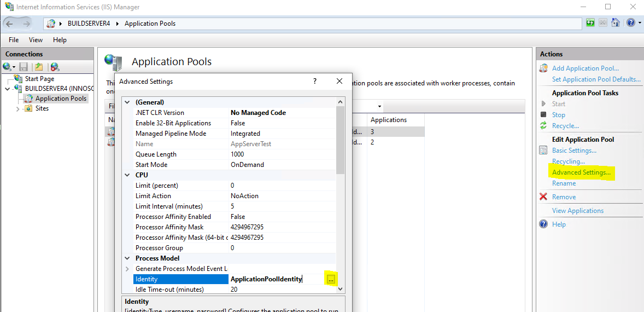Collapse the CPU settings section
Viewport: 644px width, 312px height.
click(128, 175)
